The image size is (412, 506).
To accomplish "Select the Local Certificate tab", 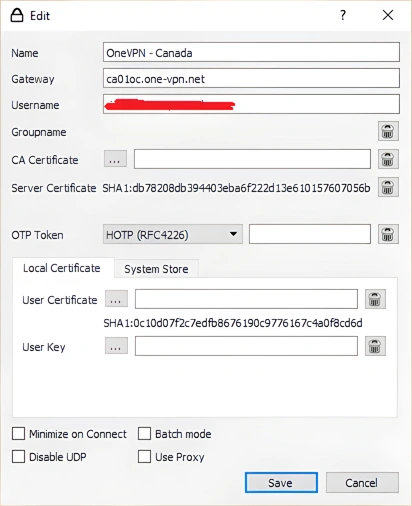I will coord(62,268).
